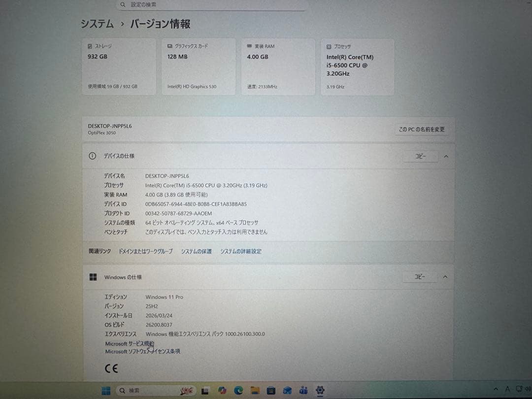
Task: Collapse the デバイスの仕様 section
Action: (446, 157)
